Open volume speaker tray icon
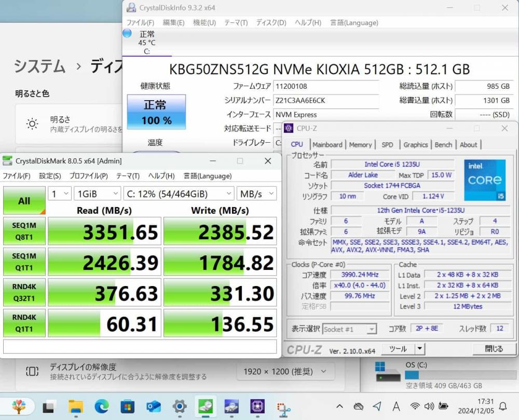 point(429,406)
